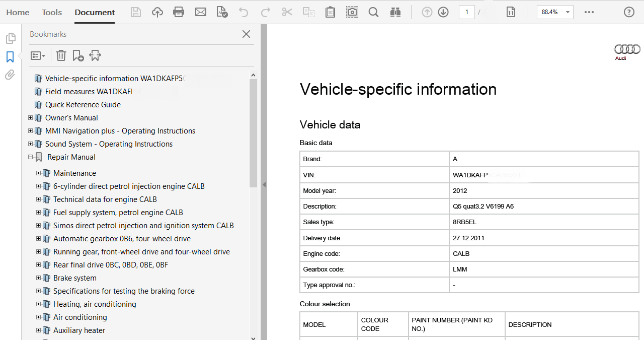Viewport: 644px width, 340px height.
Task: Collapse the navigation pane divider arrow
Action: [264, 184]
